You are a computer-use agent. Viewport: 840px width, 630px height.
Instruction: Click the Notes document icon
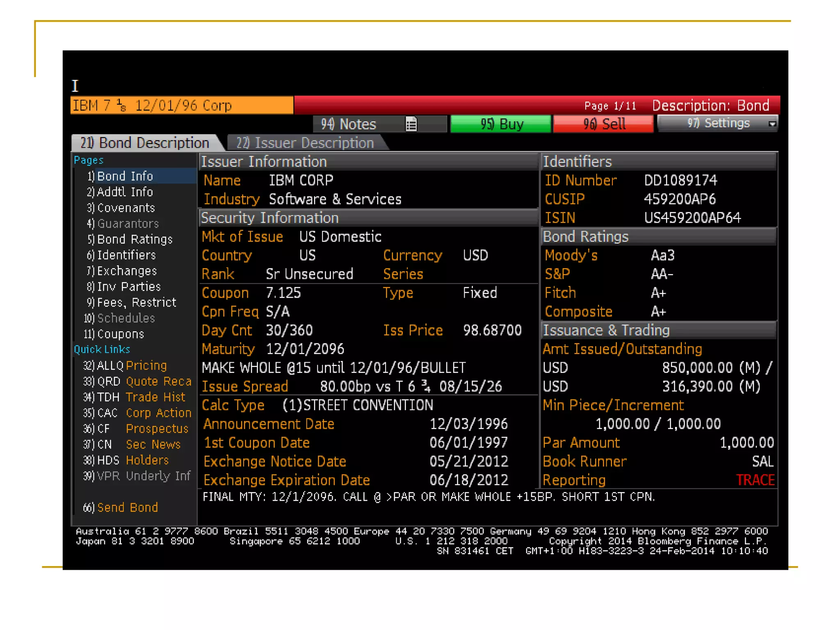click(411, 124)
